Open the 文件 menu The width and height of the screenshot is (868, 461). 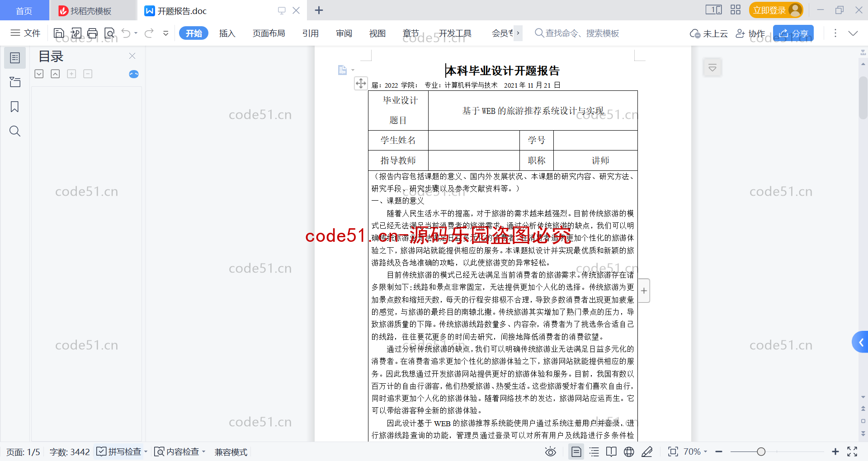(26, 33)
